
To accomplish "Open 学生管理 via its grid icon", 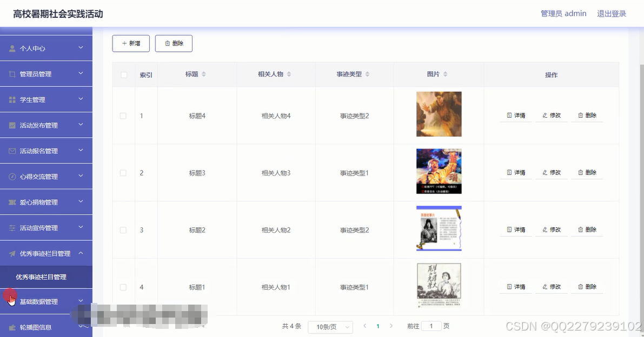I will coord(12,99).
